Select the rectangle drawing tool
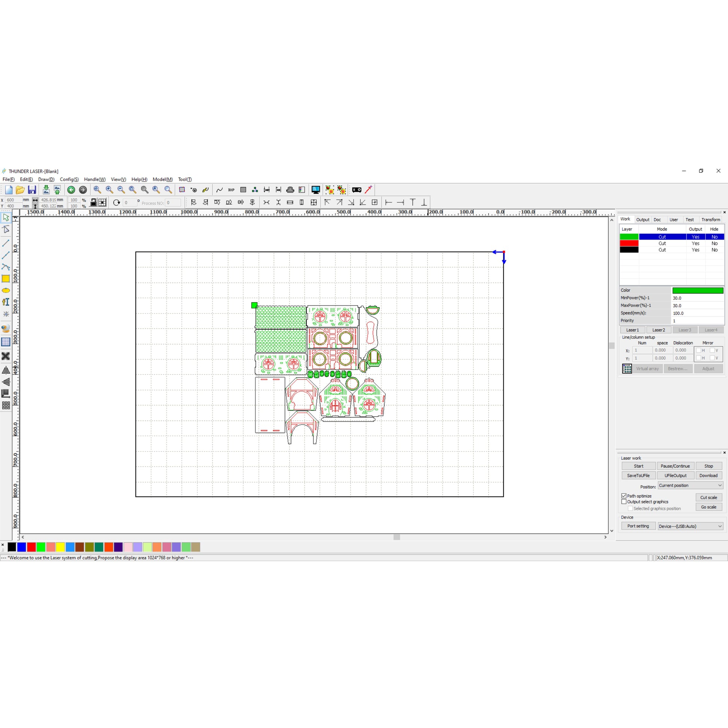The width and height of the screenshot is (728, 728). (6, 279)
